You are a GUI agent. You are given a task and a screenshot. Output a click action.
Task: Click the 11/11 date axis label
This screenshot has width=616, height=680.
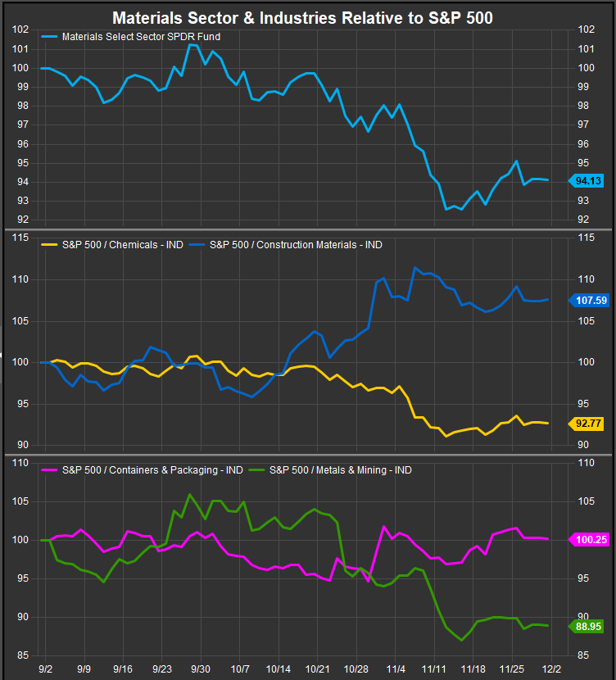coord(434,669)
